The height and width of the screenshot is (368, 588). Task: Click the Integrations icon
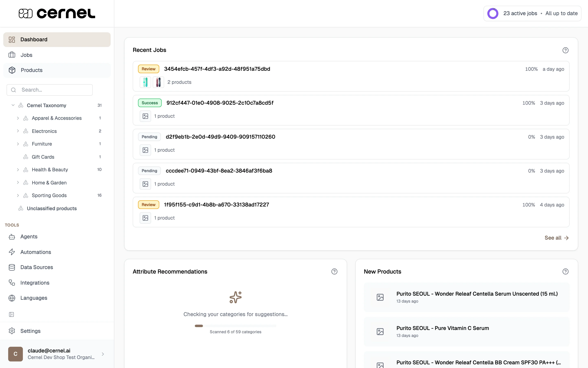12,283
